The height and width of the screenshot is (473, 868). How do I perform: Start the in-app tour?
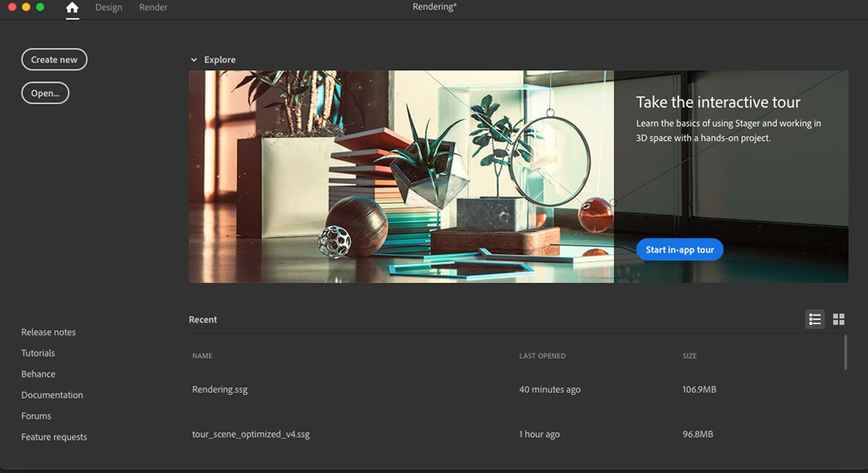(679, 249)
